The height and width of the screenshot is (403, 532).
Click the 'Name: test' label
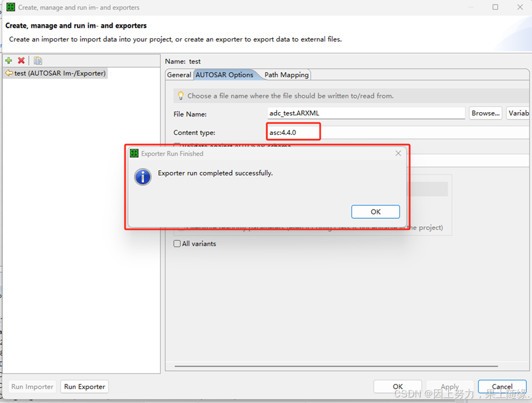click(x=183, y=62)
